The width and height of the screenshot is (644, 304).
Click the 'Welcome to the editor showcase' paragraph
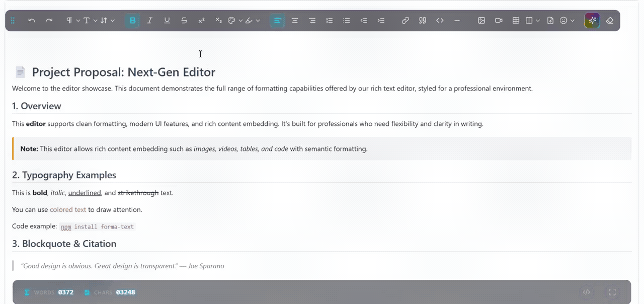point(272,89)
